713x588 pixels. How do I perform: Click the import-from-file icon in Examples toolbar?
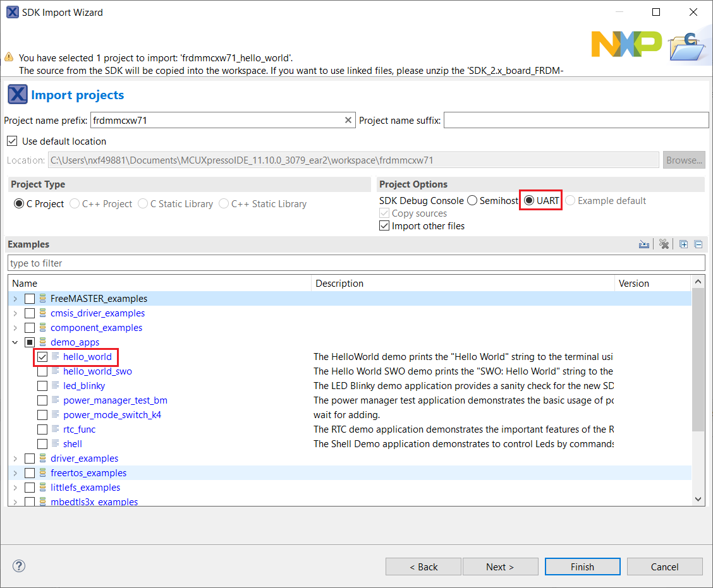tap(644, 244)
